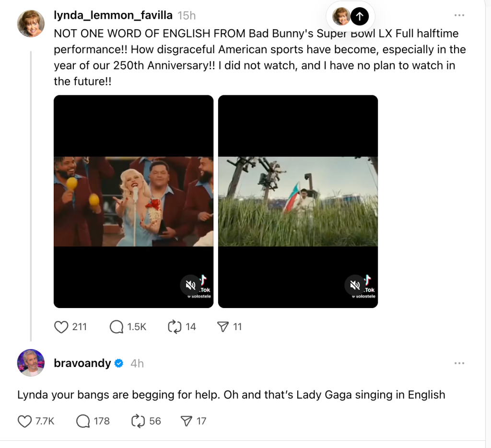Click the scroll-to-top arrow pill button
Screen dimensions: 491x448
[x=359, y=17]
